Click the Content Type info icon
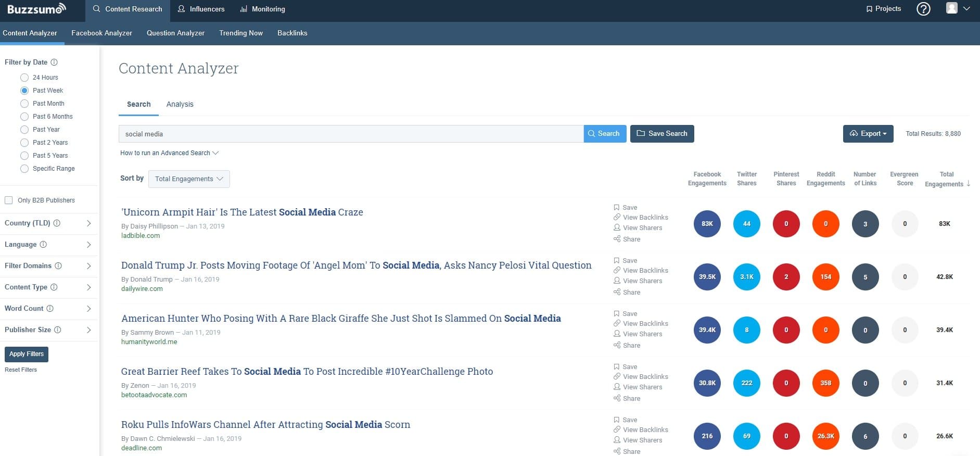980x456 pixels. (x=54, y=287)
